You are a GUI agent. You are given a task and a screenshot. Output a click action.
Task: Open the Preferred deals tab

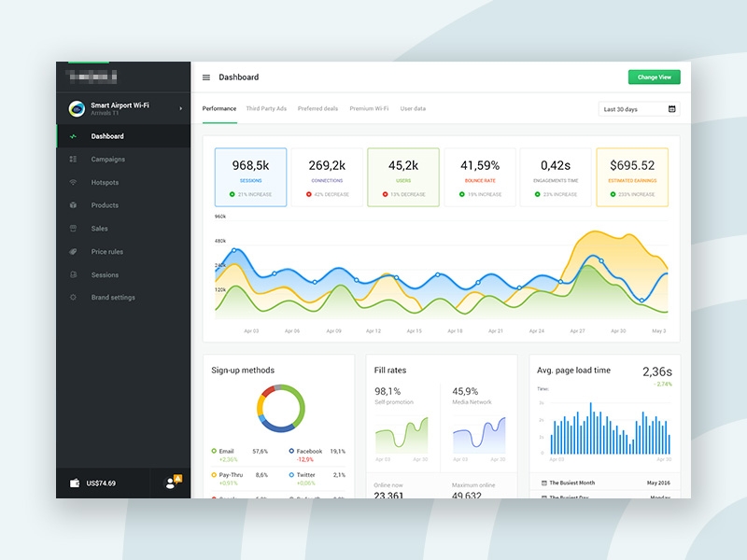point(317,109)
